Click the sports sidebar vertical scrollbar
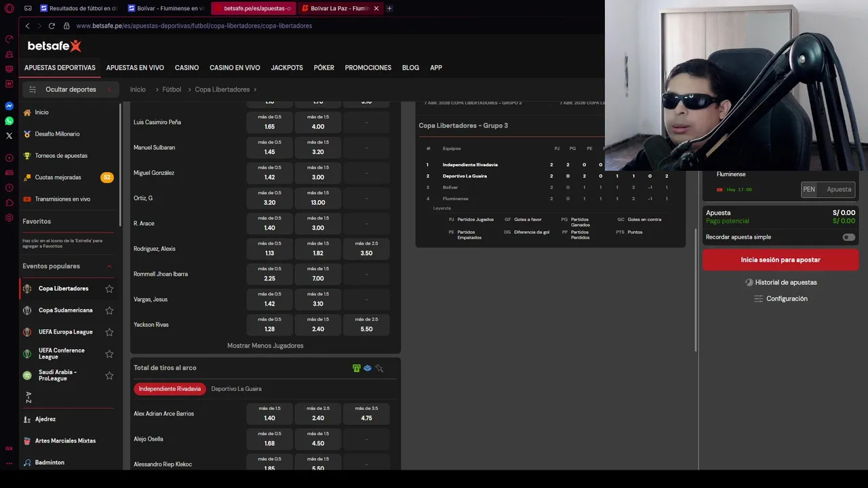Screen dimensions: 868x488 pyautogui.click(x=120, y=165)
